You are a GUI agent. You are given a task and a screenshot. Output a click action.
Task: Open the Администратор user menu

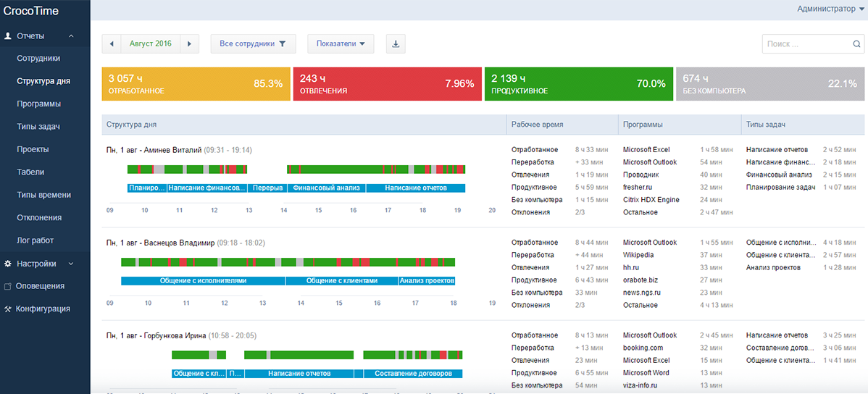830,9
